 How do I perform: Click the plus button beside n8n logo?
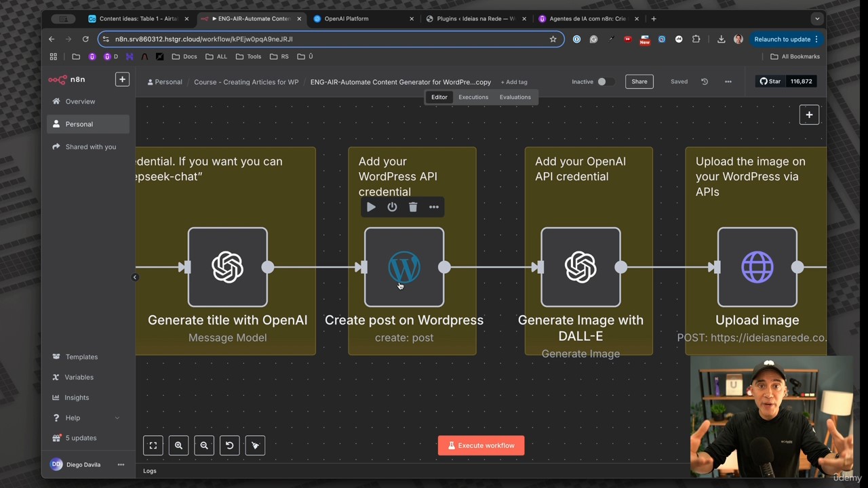pos(122,79)
